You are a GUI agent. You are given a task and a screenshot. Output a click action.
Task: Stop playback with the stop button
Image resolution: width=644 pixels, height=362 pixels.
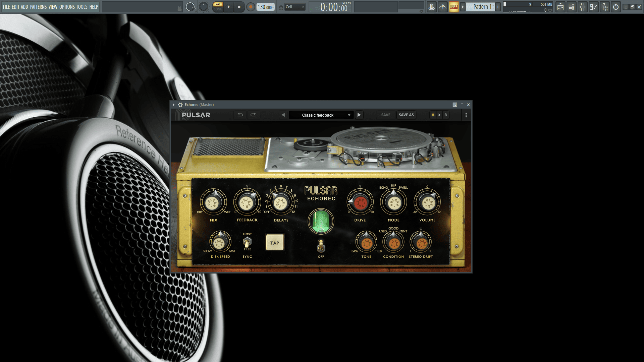pyautogui.click(x=239, y=7)
